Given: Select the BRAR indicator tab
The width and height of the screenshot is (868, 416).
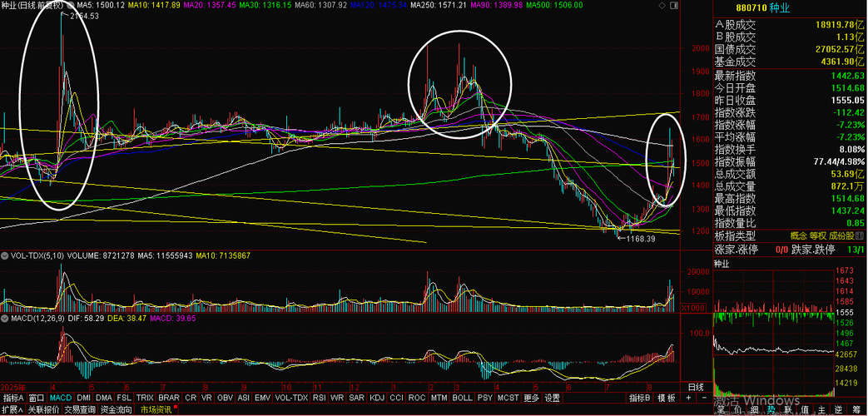Looking at the screenshot, I should [169, 398].
